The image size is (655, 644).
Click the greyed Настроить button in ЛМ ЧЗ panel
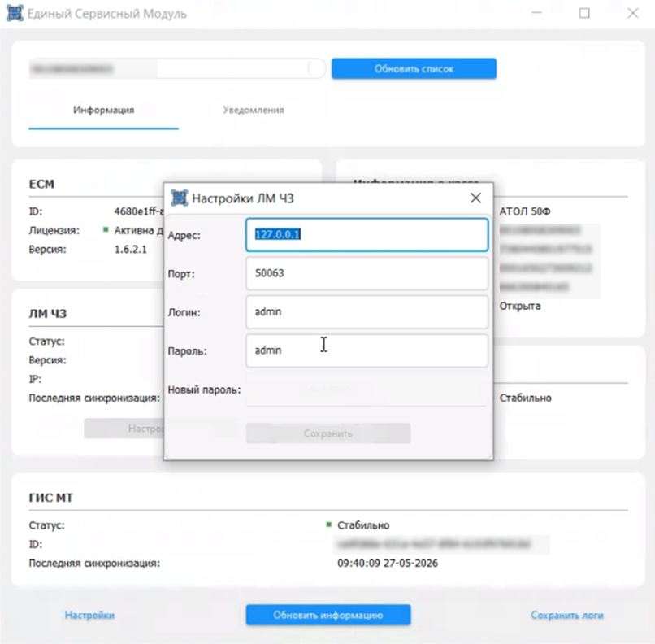coord(124,429)
